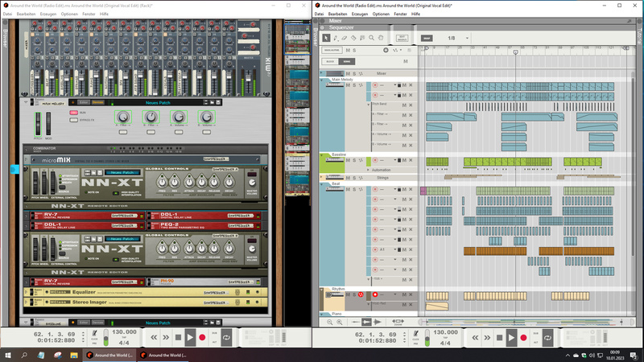The image size is (644, 362).
Task: Click Show Devices button on Main Melody combinator
Action: 97,103
